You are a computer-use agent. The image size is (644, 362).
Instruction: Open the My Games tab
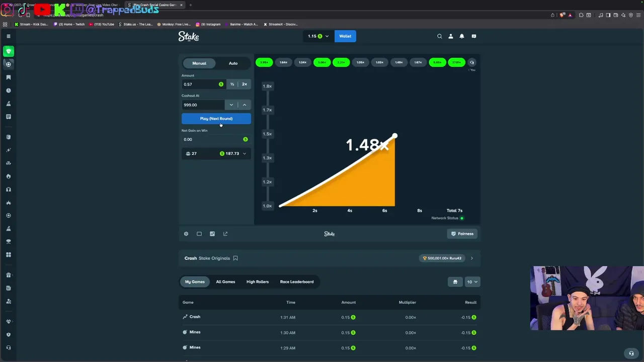pos(195,282)
